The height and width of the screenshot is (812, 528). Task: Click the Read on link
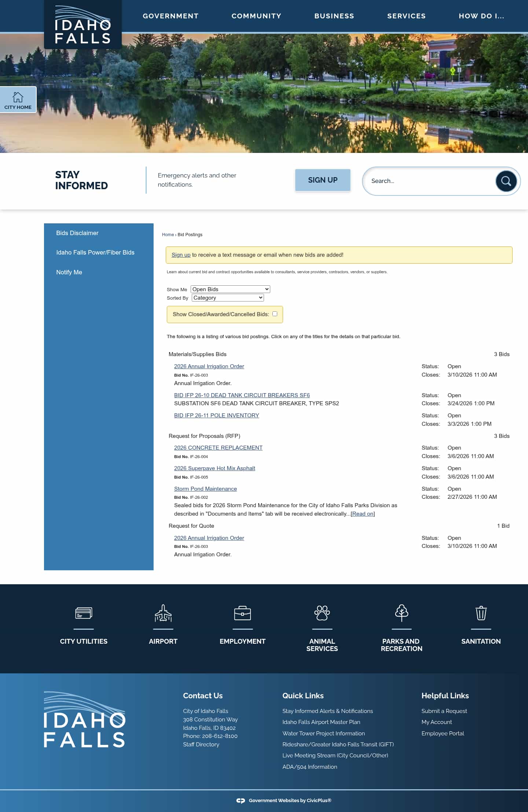(363, 514)
